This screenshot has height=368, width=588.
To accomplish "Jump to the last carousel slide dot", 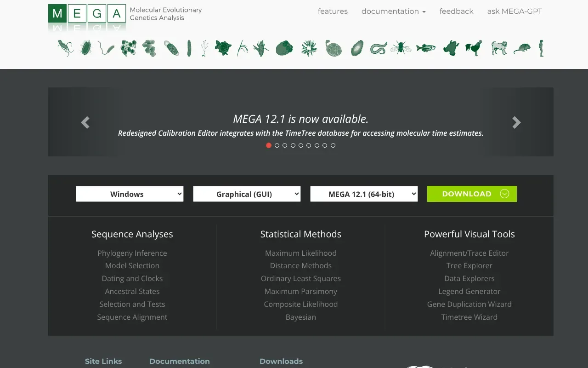I will point(333,145).
